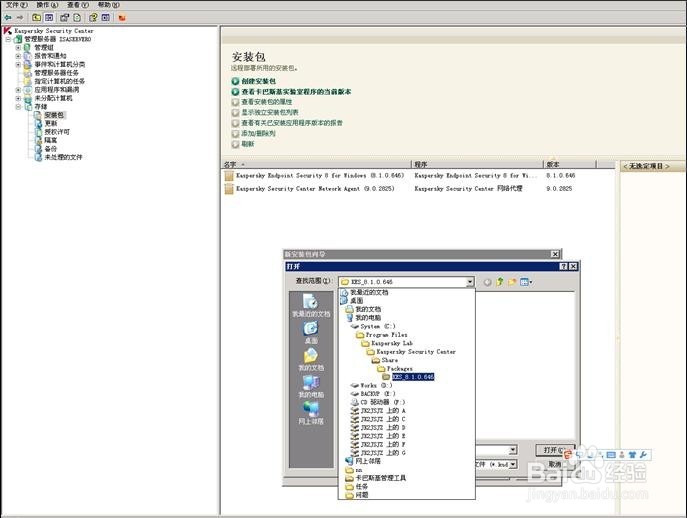Click the Up-one-level folder toolbar icon
Image resolution: width=687 pixels, height=518 pixels.
coord(36,18)
